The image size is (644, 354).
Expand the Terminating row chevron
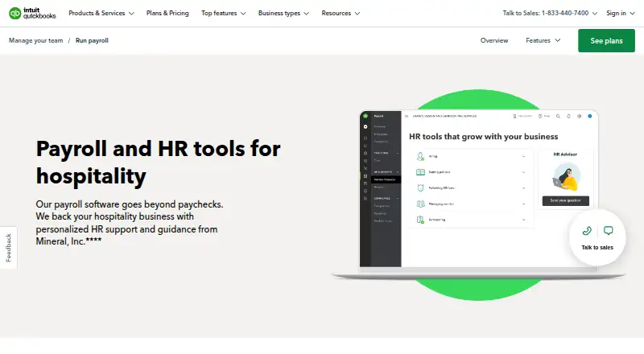[x=523, y=220]
